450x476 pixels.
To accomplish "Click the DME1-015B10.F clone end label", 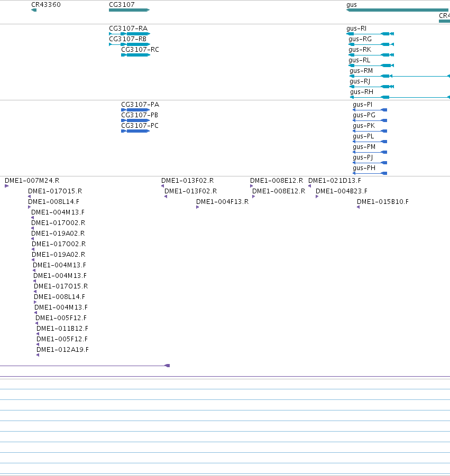I will click(x=383, y=202).
